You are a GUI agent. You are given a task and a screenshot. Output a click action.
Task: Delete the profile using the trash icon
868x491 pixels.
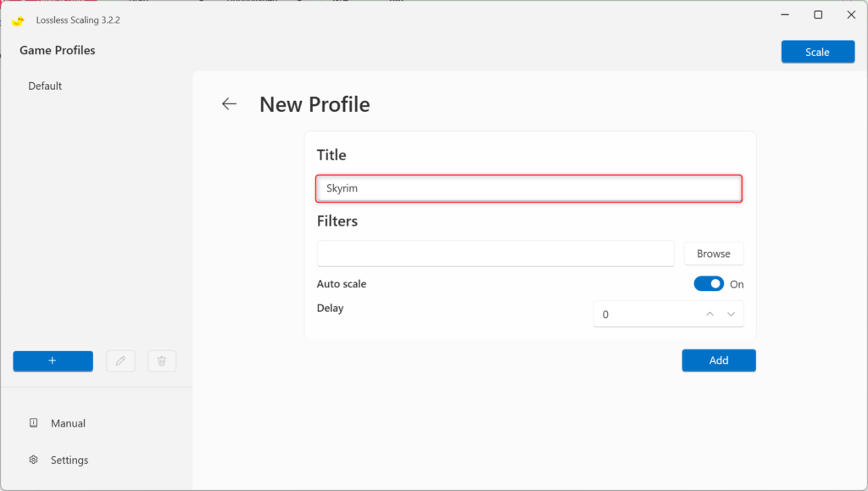[x=161, y=360]
